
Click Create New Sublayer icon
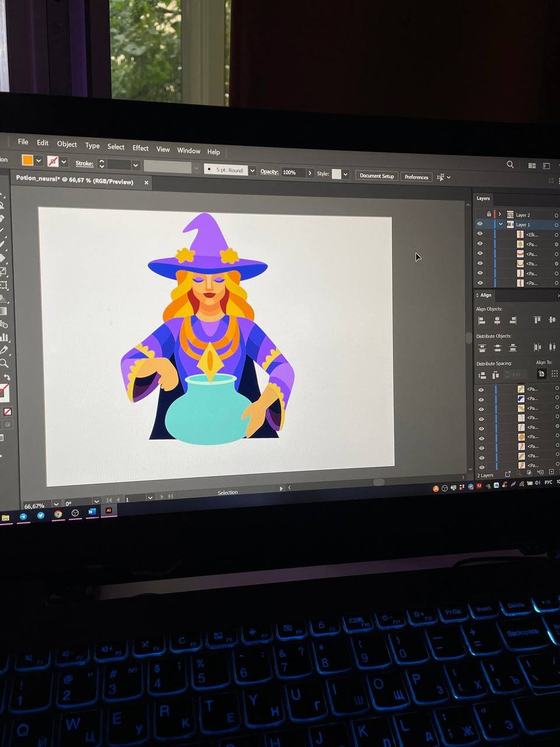point(541,472)
